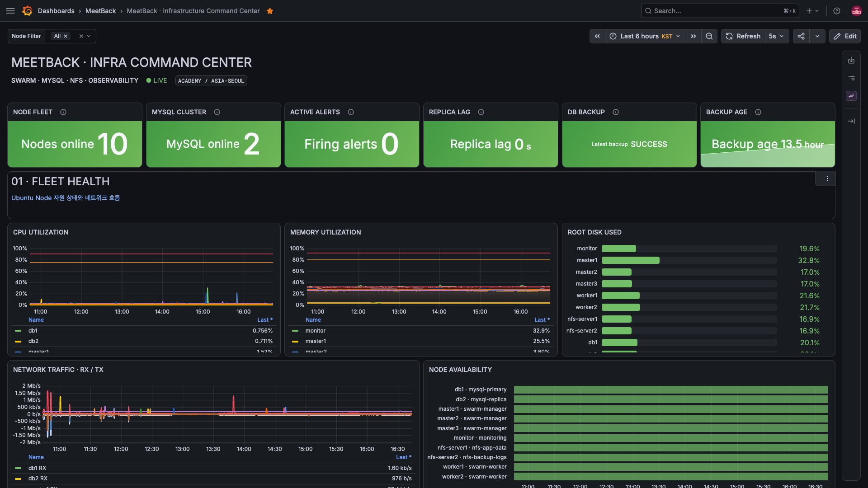The image size is (868, 488).
Task: Remove the 'All' node filter chip
Action: (66, 36)
